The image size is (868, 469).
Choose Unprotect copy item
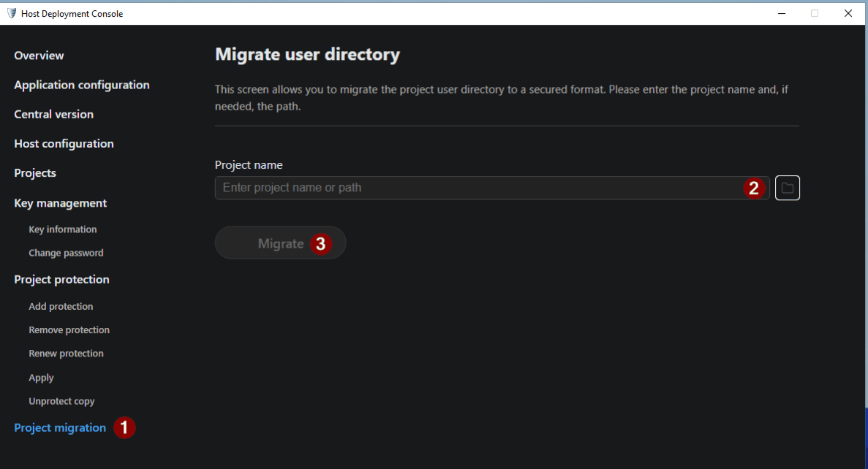point(61,401)
